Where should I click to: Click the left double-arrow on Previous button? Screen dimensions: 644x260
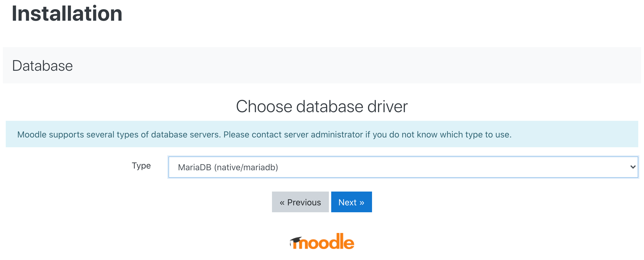point(282,202)
